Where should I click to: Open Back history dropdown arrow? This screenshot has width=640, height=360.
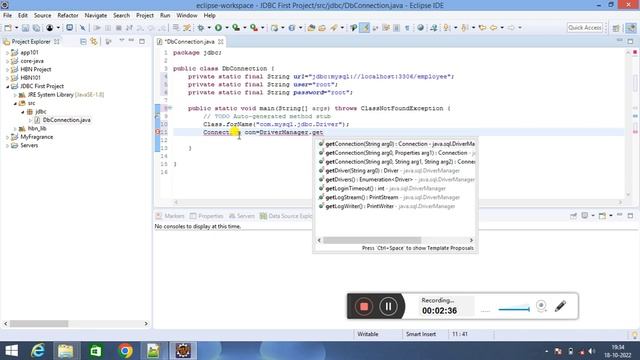(502, 28)
